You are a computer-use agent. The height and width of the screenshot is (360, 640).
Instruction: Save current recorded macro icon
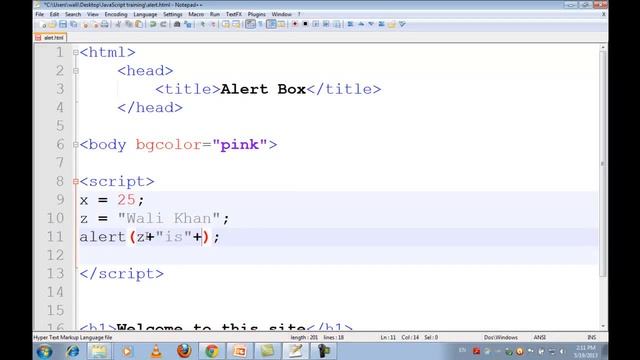337,24
